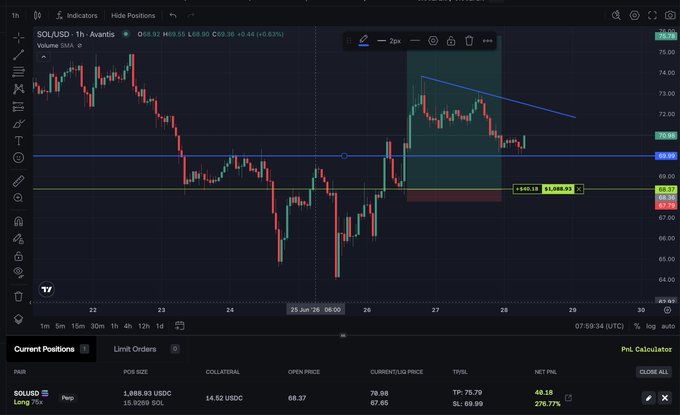Change the candlestick chart style
Viewport: 680px width, 415px height.
37,16
